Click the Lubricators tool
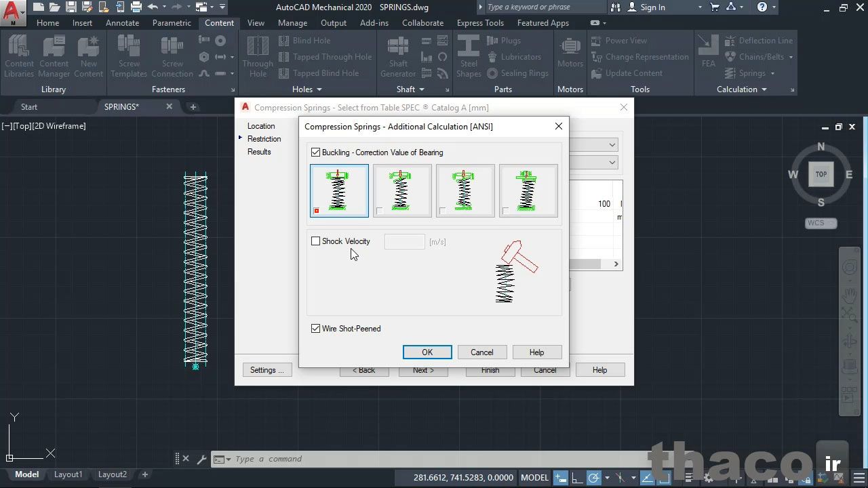The width and height of the screenshot is (868, 488). click(513, 57)
